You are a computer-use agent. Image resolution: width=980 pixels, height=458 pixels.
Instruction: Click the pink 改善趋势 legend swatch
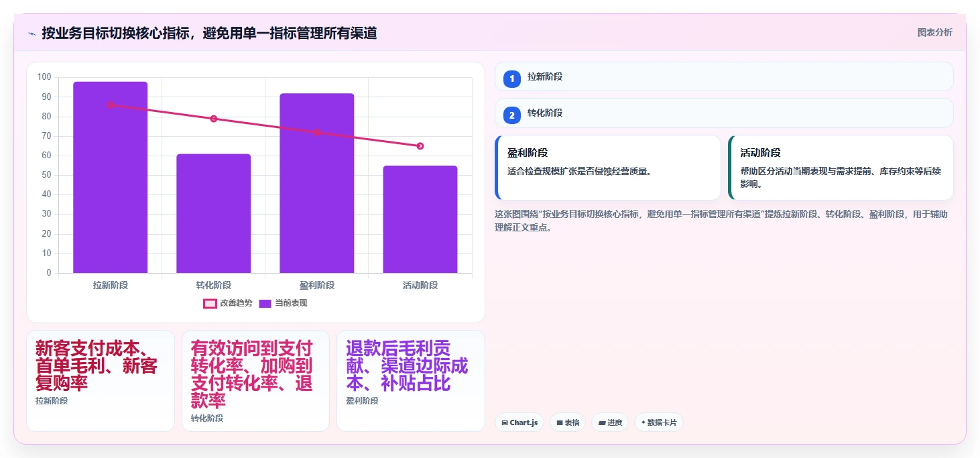(x=210, y=303)
